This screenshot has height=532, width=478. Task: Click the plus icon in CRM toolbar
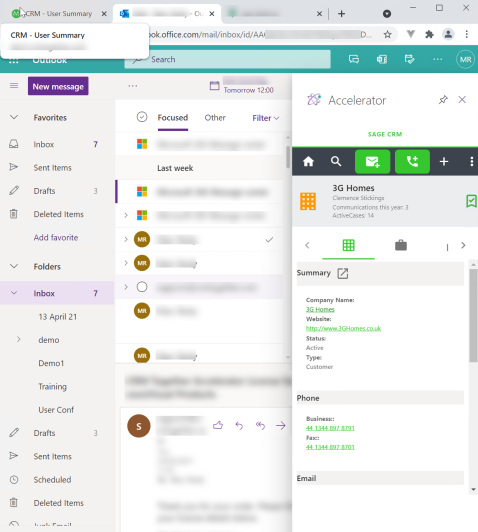[444, 162]
